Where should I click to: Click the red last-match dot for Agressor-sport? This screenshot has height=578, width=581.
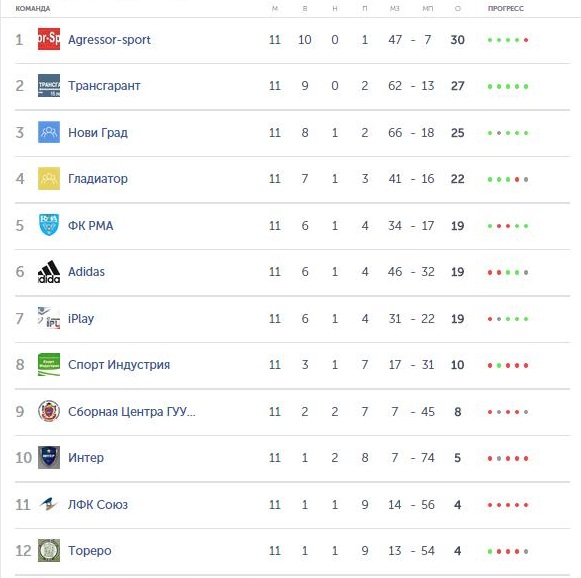coord(526,40)
